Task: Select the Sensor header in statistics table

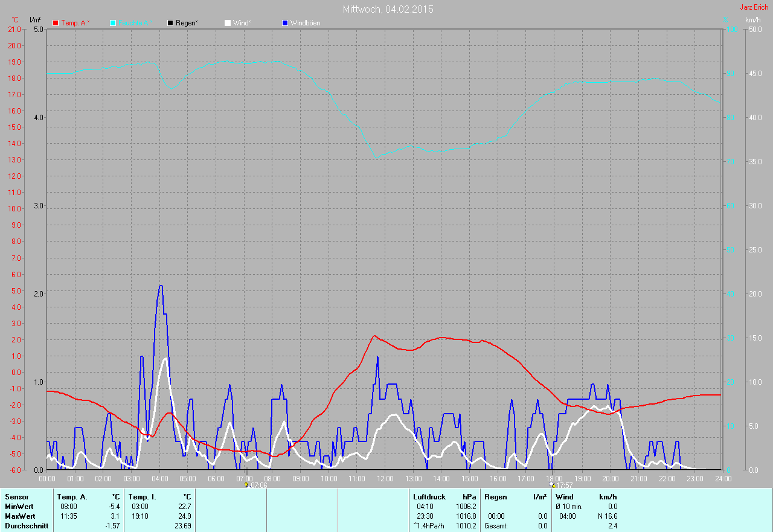Action: (17, 496)
